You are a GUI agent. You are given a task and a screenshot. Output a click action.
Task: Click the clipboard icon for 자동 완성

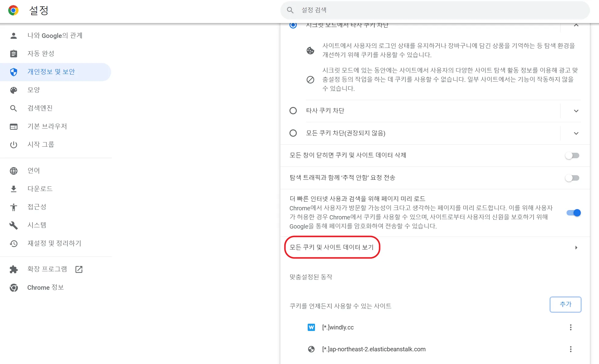pyautogui.click(x=13, y=54)
